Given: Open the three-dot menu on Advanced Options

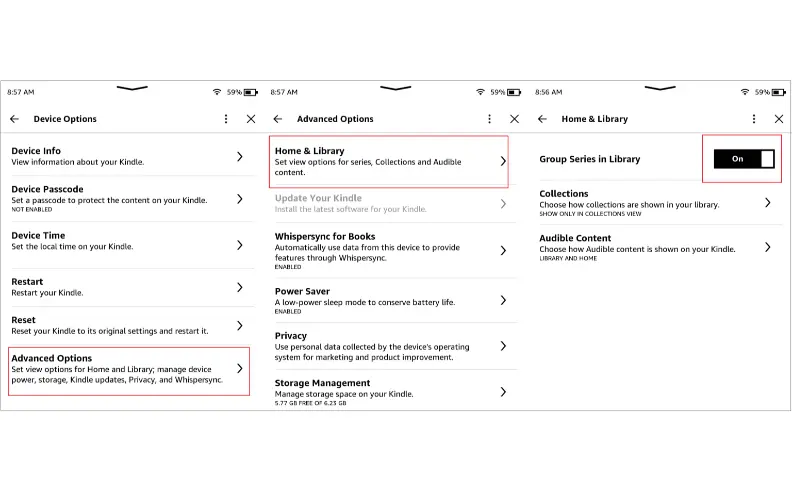Looking at the screenshot, I should 489,119.
